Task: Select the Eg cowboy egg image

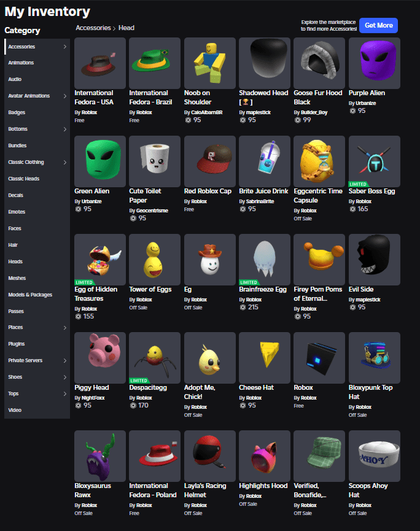Action: 209,260
